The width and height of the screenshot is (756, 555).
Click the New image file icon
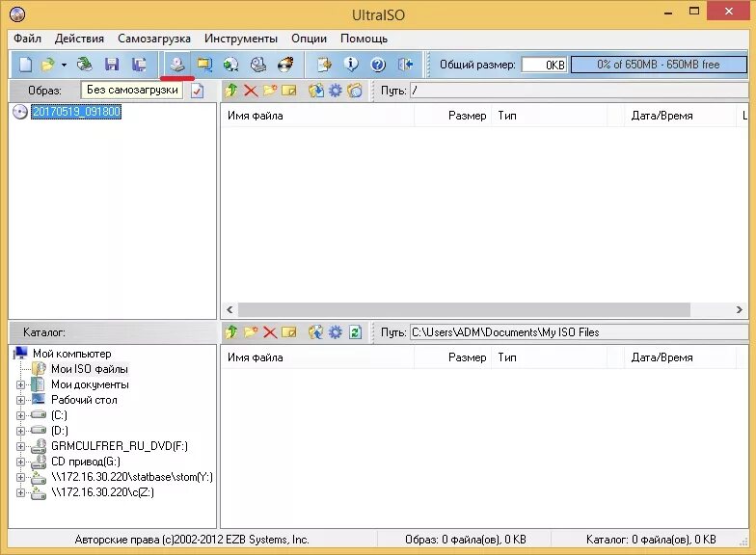pos(25,64)
